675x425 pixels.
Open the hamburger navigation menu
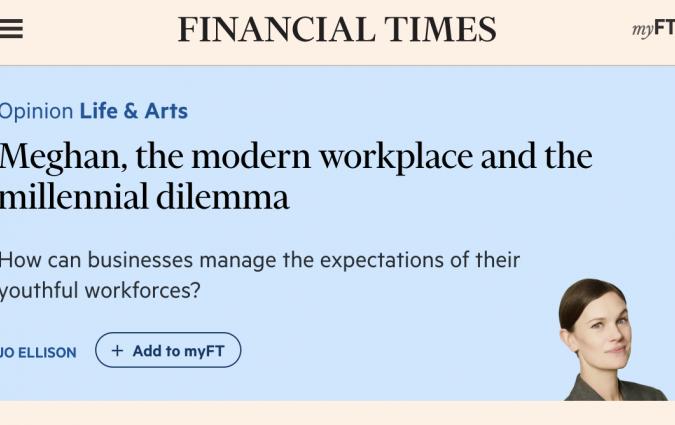(x=11, y=29)
